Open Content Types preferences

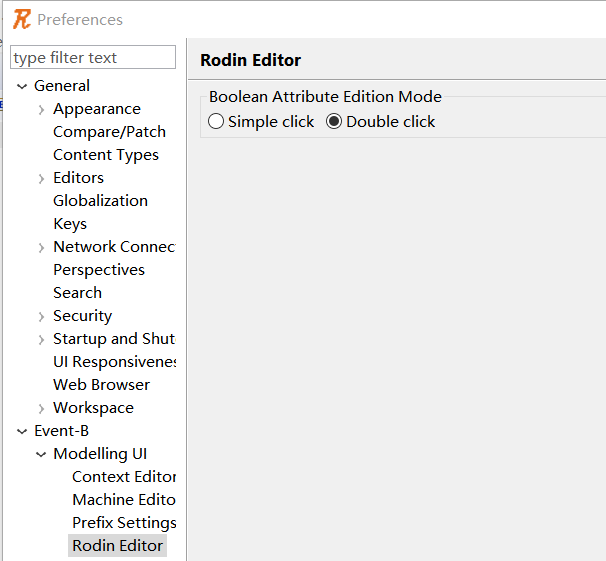[x=106, y=155]
